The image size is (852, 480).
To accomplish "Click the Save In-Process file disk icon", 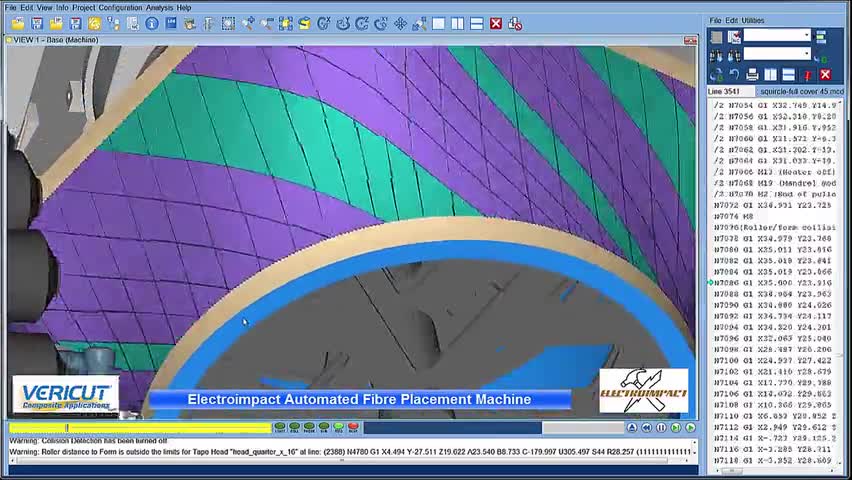I will coord(75,23).
